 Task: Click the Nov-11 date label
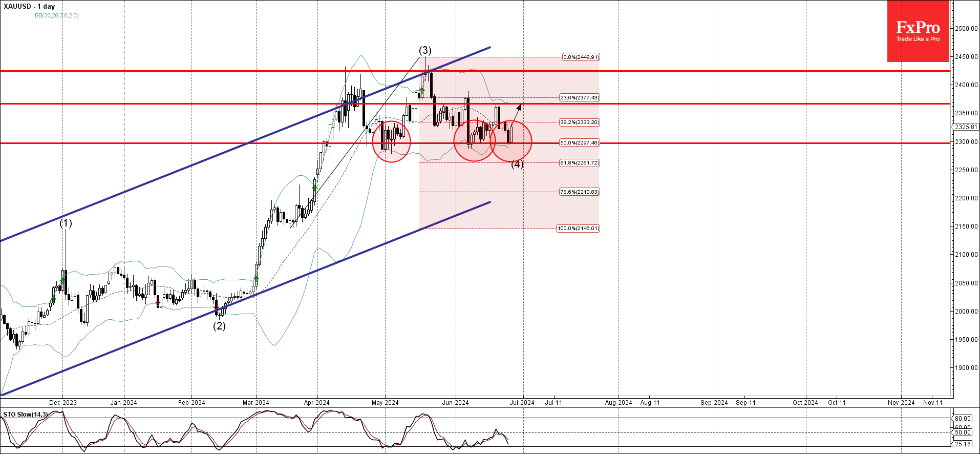point(933,403)
